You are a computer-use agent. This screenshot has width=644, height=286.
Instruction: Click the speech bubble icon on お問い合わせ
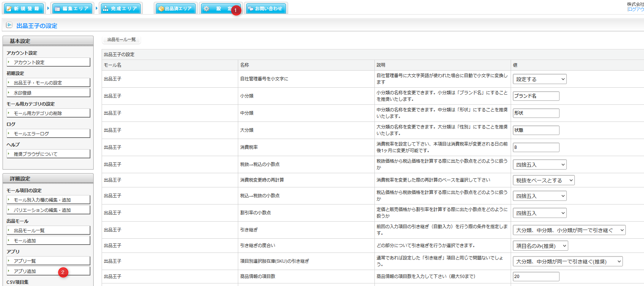pyautogui.click(x=251, y=9)
